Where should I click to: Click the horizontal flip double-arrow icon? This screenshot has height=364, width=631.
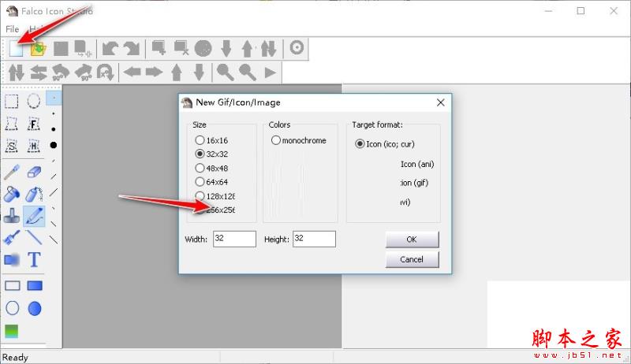click(39, 72)
